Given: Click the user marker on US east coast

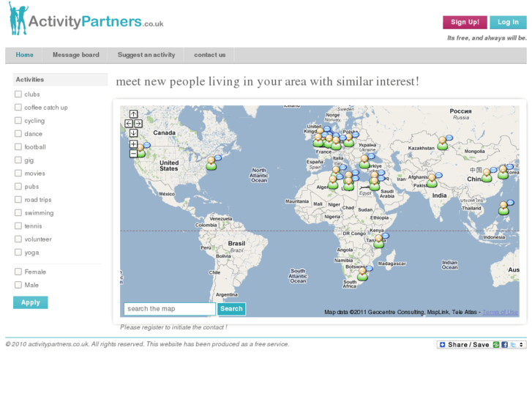Looking at the screenshot, I should pos(211,163).
